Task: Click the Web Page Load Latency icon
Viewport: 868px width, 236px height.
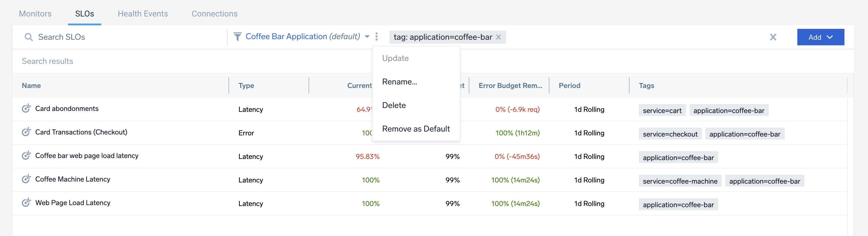Action: (x=26, y=203)
